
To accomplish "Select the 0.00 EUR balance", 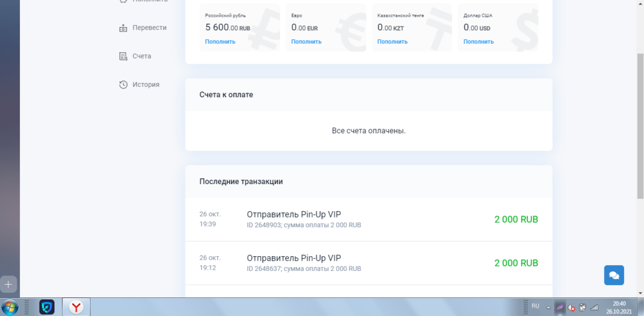I will click(x=305, y=28).
